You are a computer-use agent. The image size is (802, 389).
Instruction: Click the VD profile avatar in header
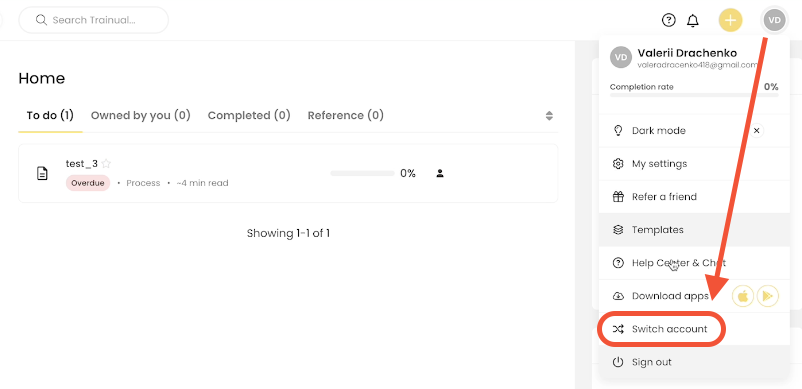click(774, 20)
